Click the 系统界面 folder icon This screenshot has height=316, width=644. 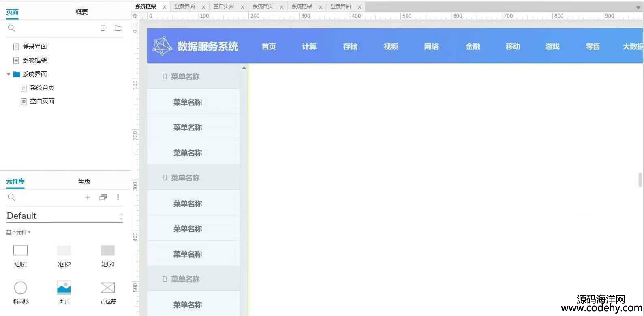(17, 74)
